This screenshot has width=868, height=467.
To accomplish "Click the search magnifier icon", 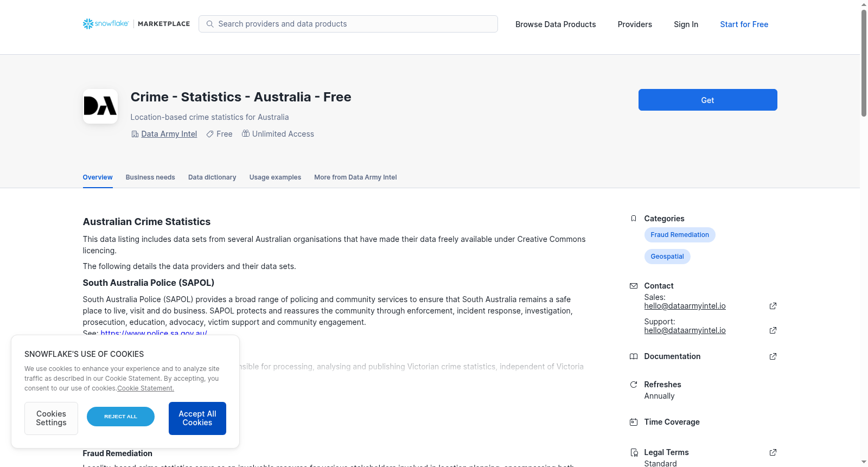I will pyautogui.click(x=210, y=24).
